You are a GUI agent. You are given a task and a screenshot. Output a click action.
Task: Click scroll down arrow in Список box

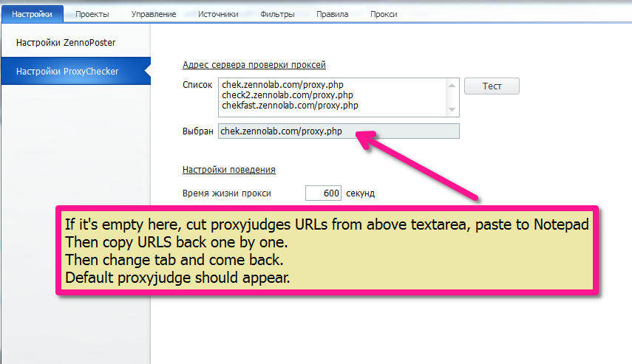pos(452,109)
